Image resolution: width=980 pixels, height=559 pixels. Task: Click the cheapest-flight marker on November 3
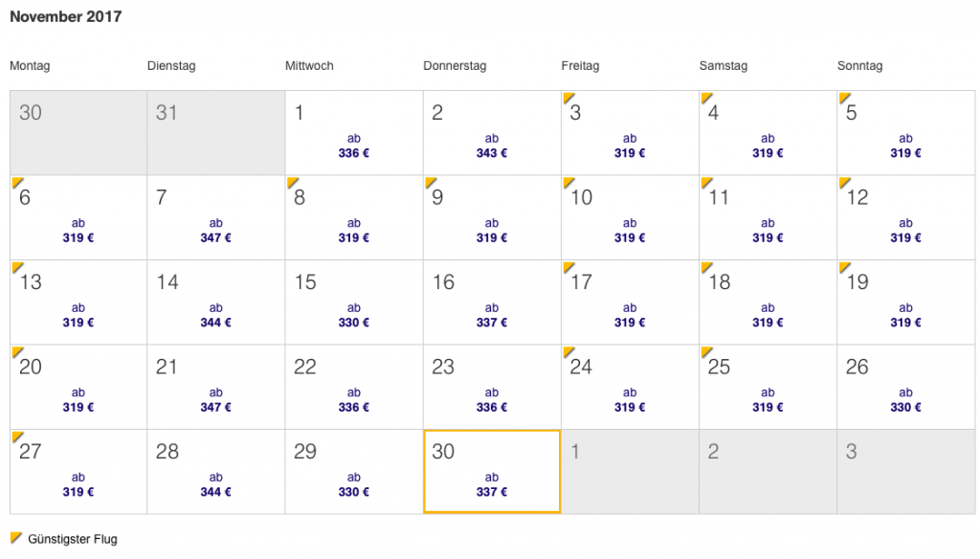point(568,98)
